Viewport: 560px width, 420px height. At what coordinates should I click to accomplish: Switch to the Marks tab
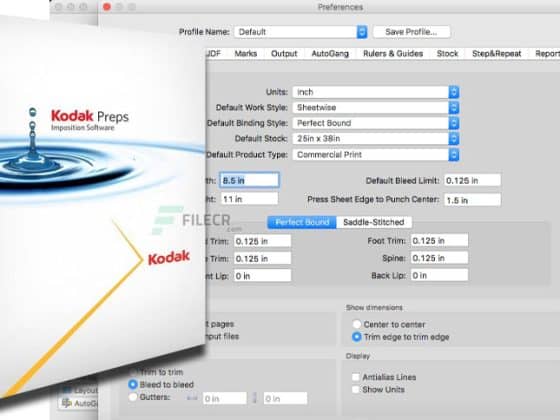(x=246, y=54)
